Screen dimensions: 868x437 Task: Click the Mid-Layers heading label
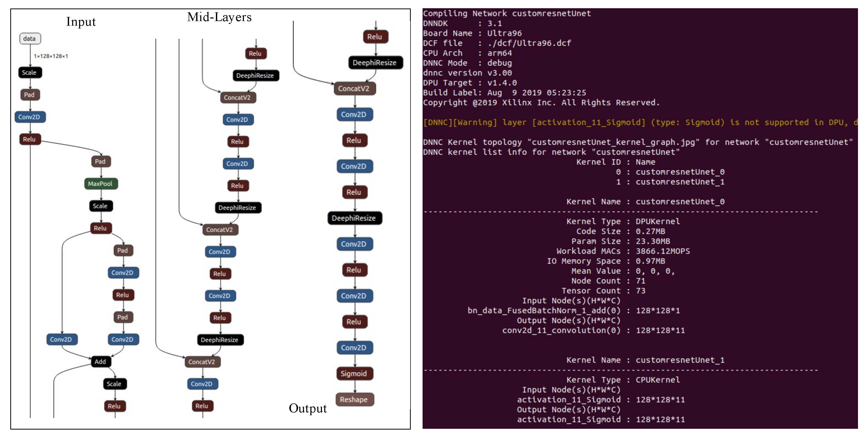(x=219, y=17)
